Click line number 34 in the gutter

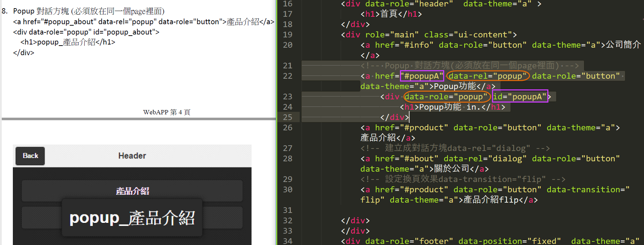288,241
